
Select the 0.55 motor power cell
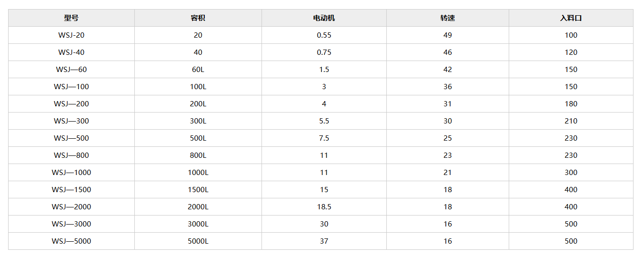(324, 35)
